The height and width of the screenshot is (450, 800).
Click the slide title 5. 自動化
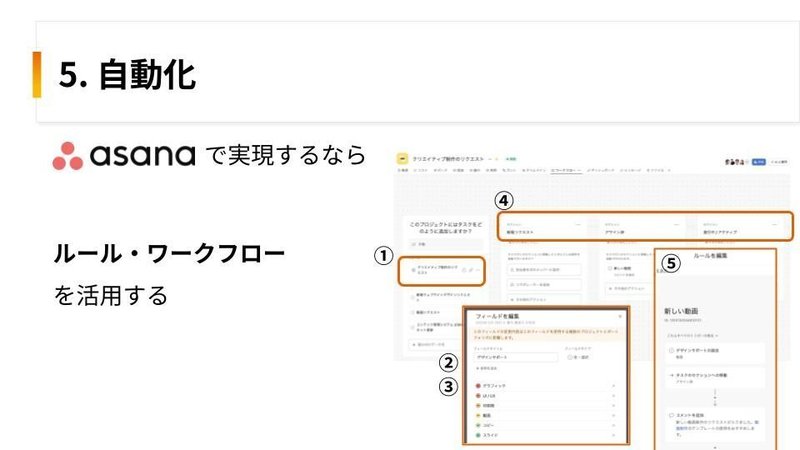coord(127,74)
